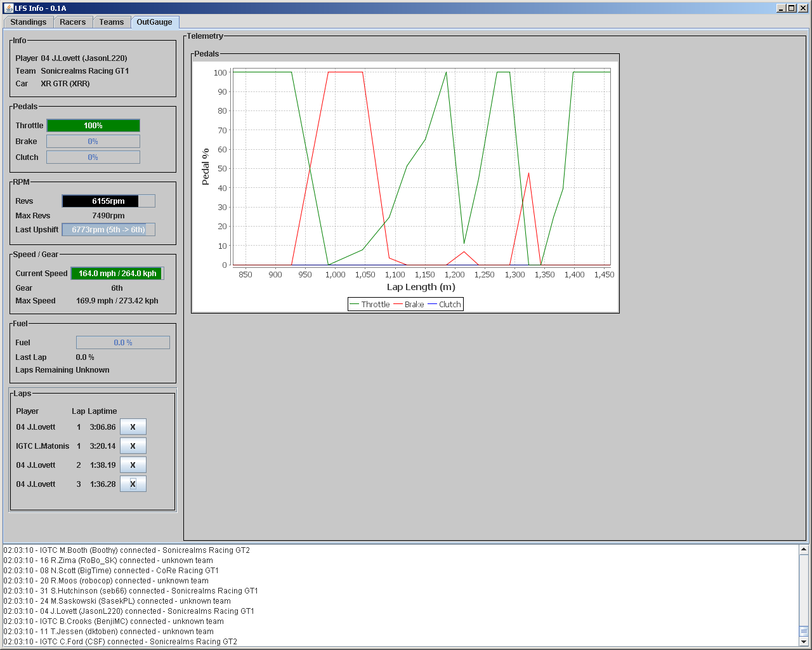Select the OutGauge tab
The image size is (812, 650).
[154, 22]
